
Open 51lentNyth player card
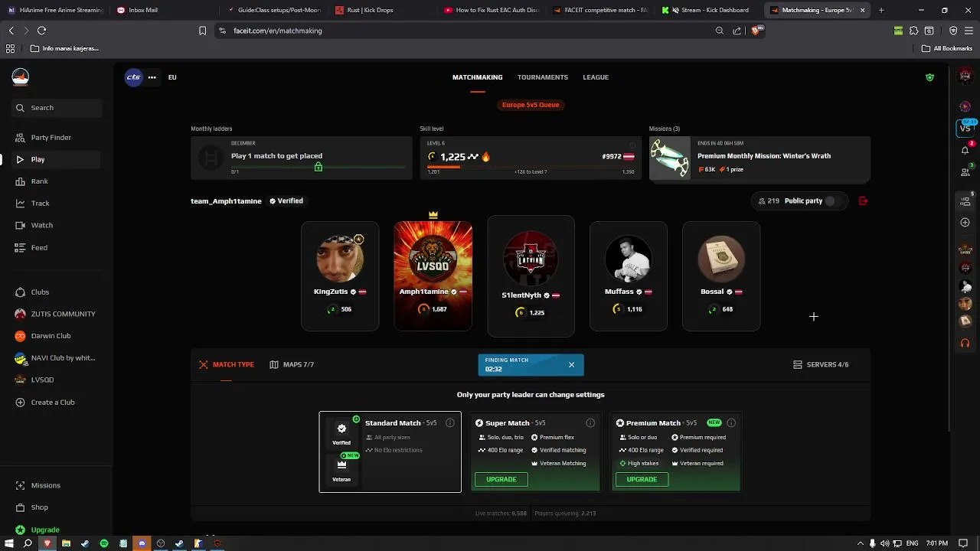click(x=531, y=276)
